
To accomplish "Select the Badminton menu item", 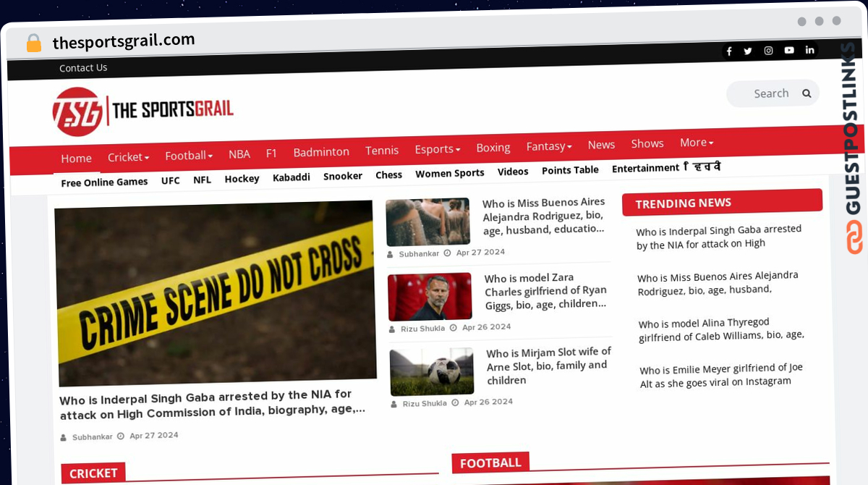I will (321, 152).
